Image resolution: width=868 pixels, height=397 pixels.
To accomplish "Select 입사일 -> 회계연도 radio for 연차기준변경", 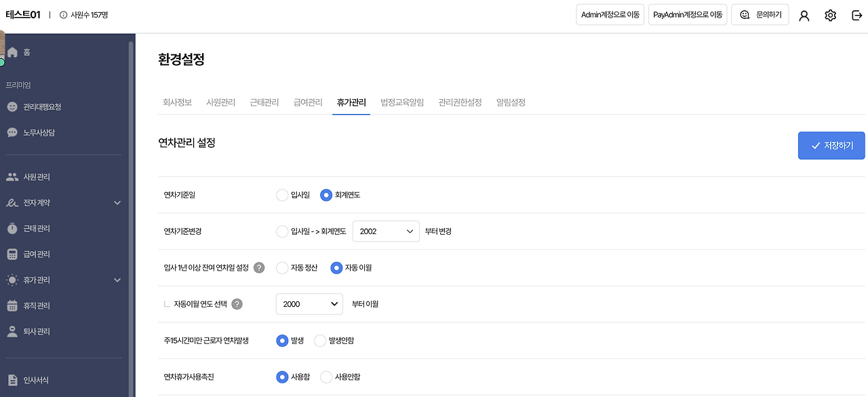I will coord(282,231).
